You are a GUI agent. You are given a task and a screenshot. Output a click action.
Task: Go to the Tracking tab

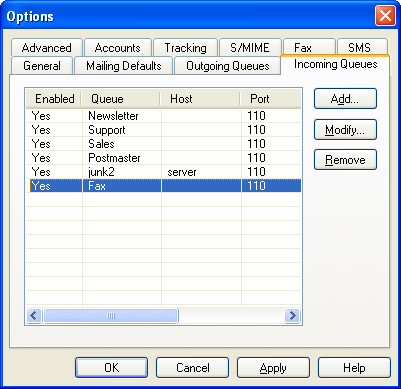185,48
